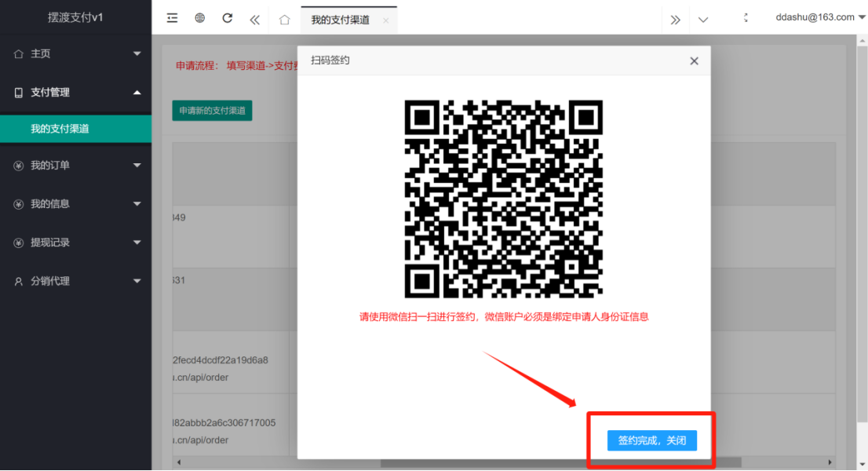Close the 扫码签约 dialog with X
The width and height of the screenshot is (868, 471).
tap(695, 61)
